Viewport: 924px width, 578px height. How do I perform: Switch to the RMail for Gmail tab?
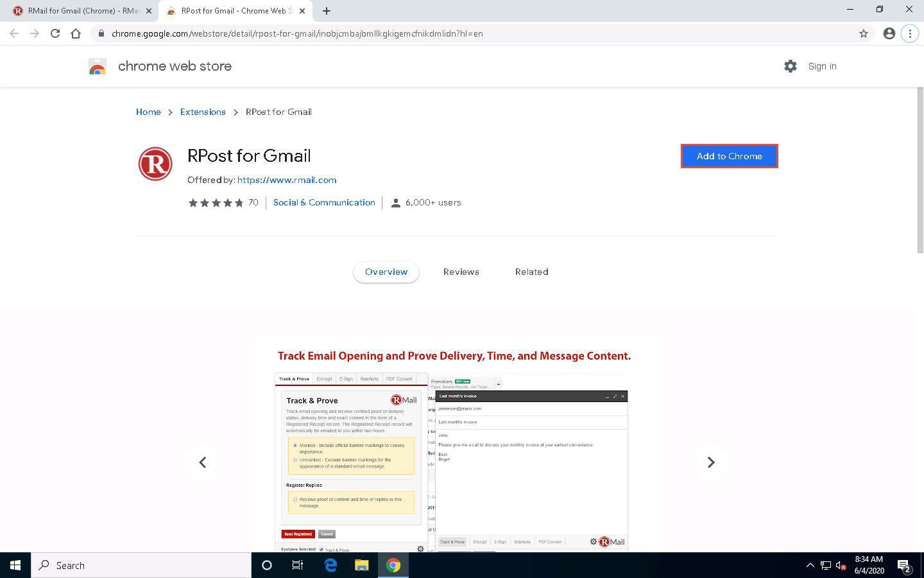(x=80, y=11)
